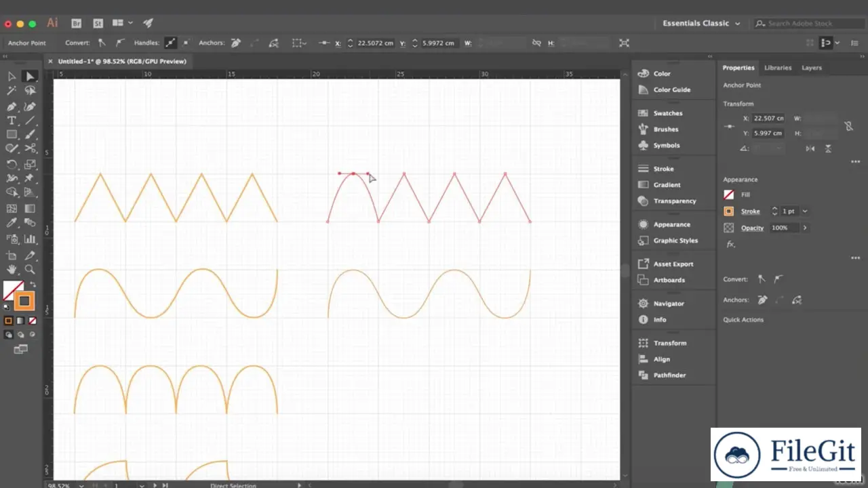This screenshot has width=868, height=488.
Task: Swap fill and stroke arrows
Action: click(33, 285)
